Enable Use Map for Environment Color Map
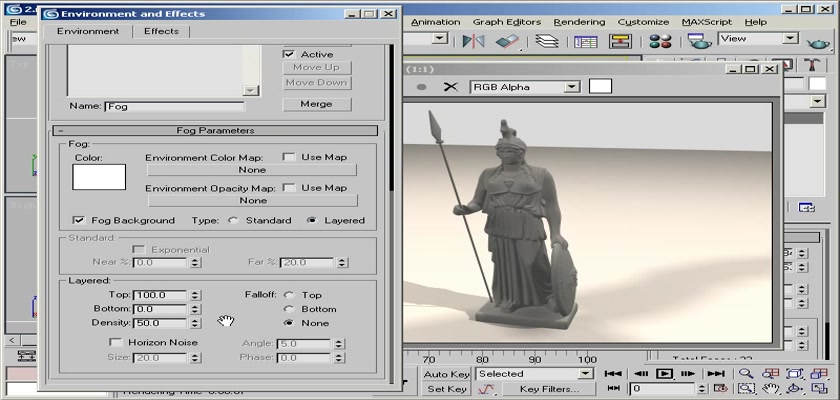The width and height of the screenshot is (840, 400). pos(289,157)
